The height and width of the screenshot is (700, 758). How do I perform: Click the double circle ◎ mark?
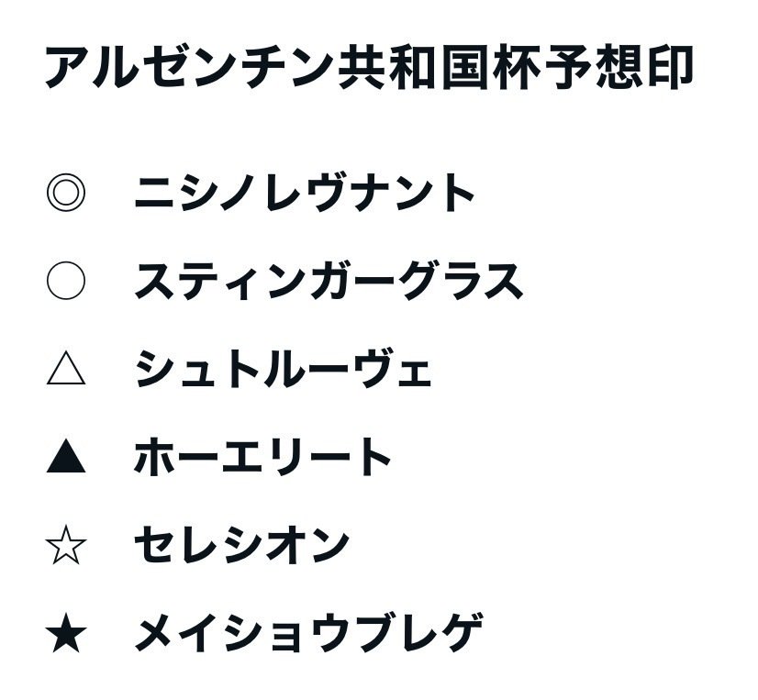click(65, 194)
